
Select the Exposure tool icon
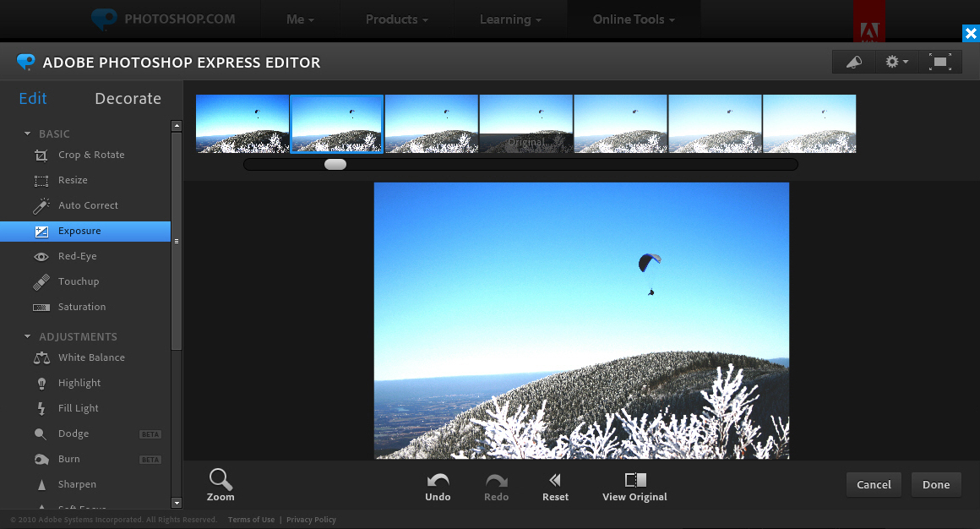[41, 232]
